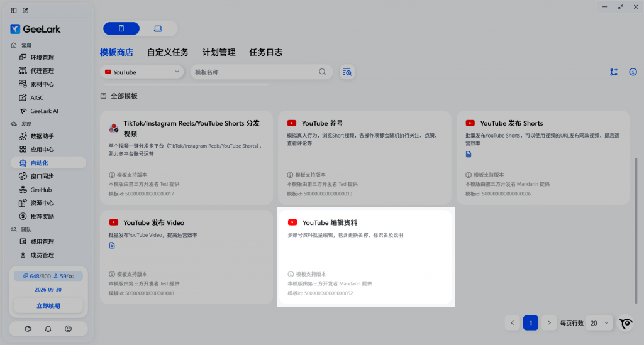This screenshot has height=345, width=644.
Task: Go to next page arrow
Action: click(x=549, y=323)
